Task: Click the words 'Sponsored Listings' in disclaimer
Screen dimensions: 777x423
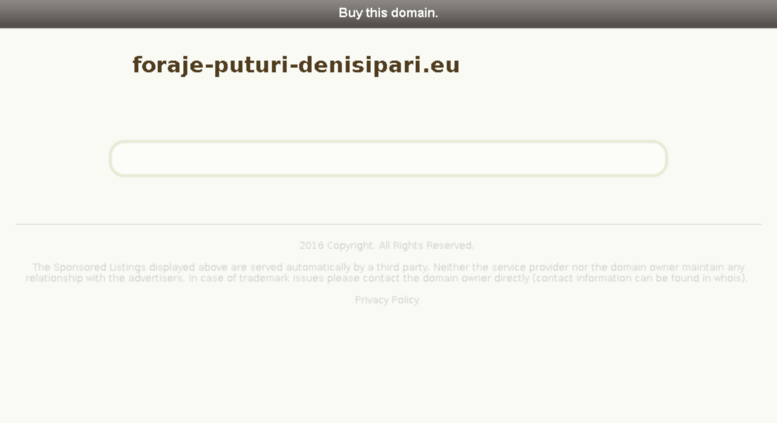Action: tap(100, 267)
